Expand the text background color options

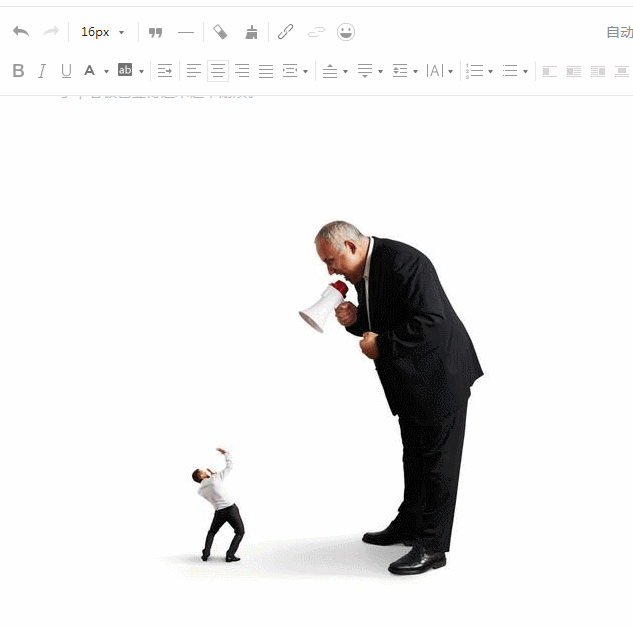coord(141,71)
